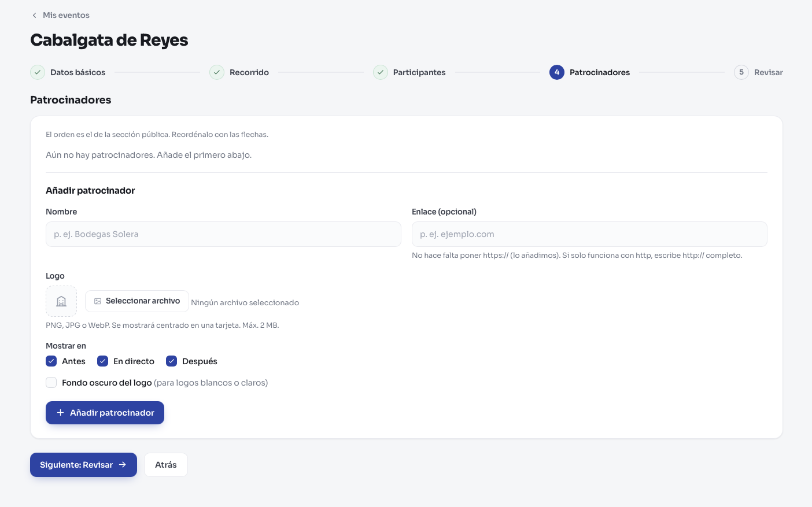Open the Participantes step
812x507 pixels.
coord(419,72)
